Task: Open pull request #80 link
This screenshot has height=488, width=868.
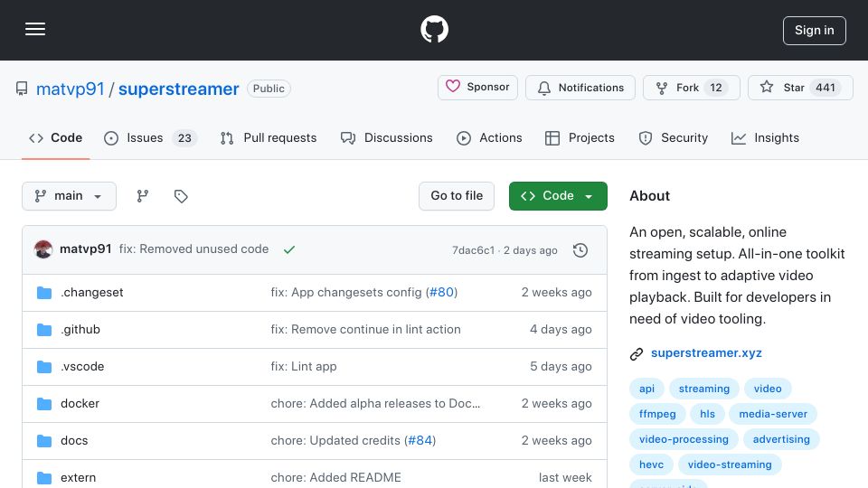Action: (x=442, y=292)
